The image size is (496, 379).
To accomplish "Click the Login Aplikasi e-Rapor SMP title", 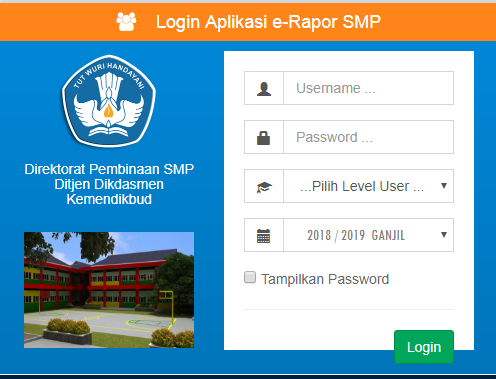I will pyautogui.click(x=268, y=22).
